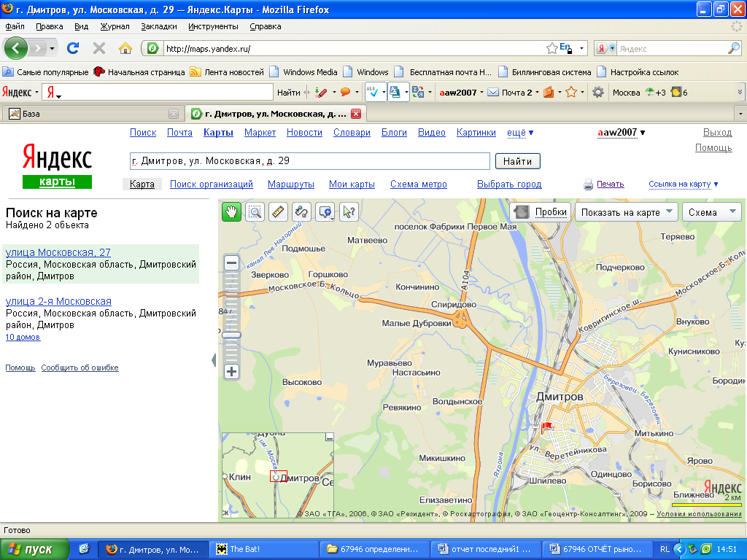Open the Условия использования link
The width and height of the screenshot is (747, 560).
pyautogui.click(x=699, y=514)
